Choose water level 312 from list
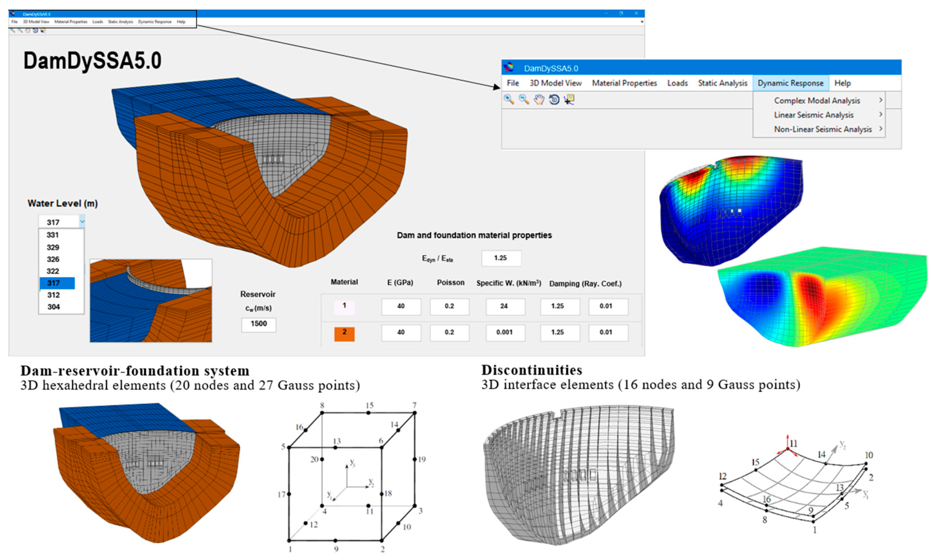 pos(53,295)
